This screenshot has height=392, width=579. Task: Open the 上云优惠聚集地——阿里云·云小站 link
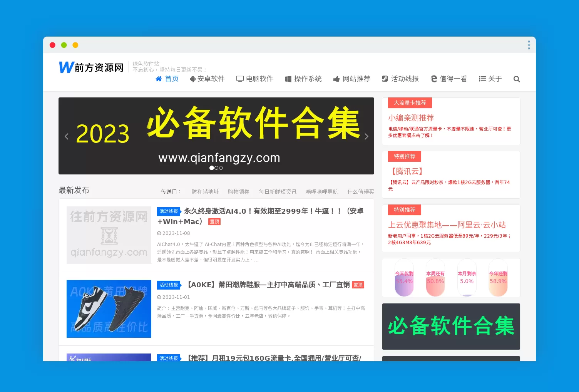pyautogui.click(x=447, y=225)
